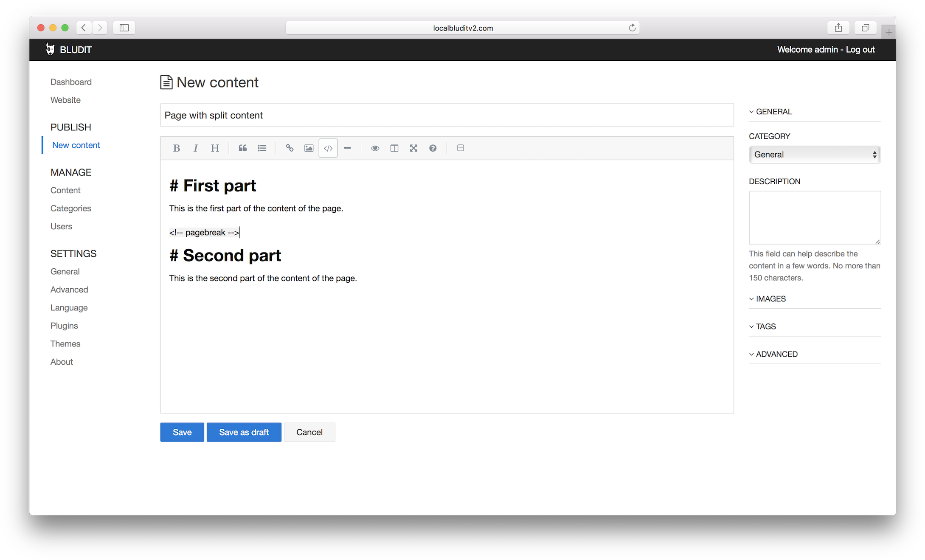Viewport: 925px width, 560px height.
Task: Open the editor help dialog
Action: pyautogui.click(x=433, y=148)
